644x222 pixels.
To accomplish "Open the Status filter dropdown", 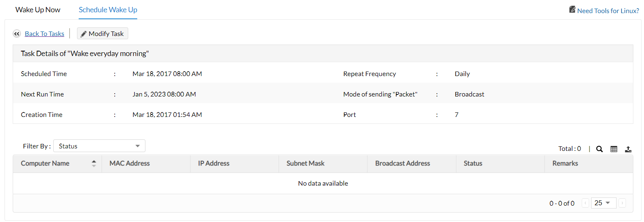I will pyautogui.click(x=99, y=146).
